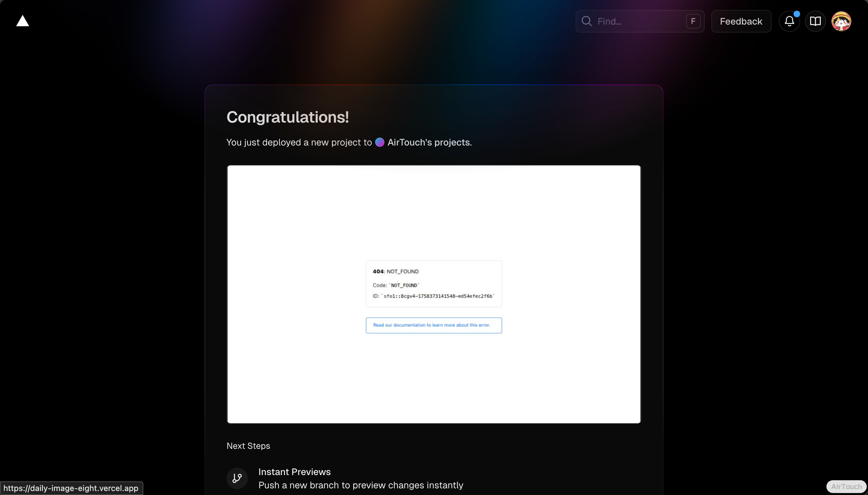Open the notifications bell
This screenshot has height=495, width=868.
[x=789, y=21]
